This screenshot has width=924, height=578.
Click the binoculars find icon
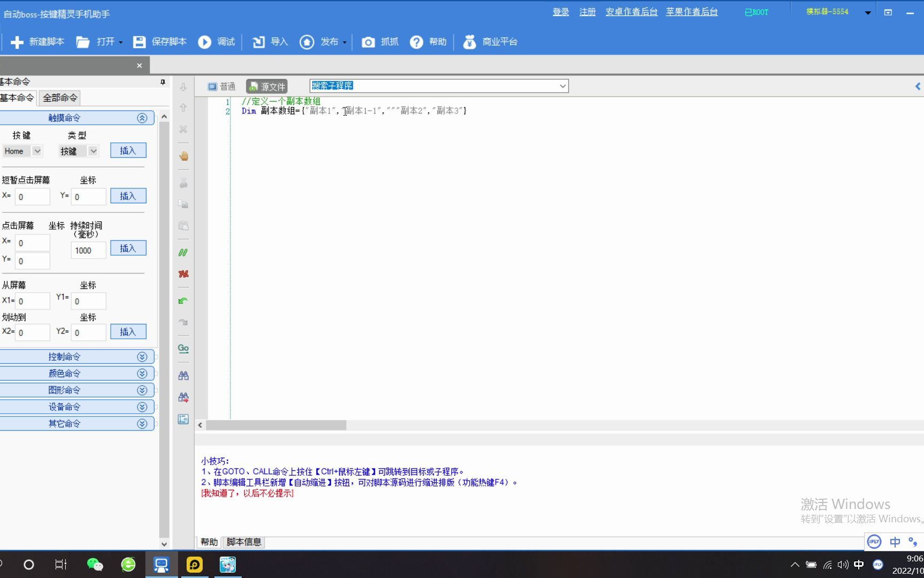tap(183, 376)
